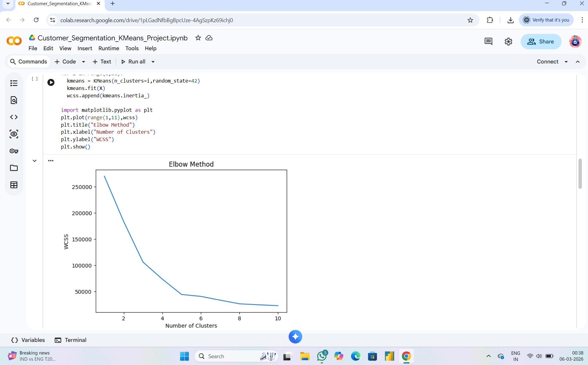Open the Runtime menu

coord(109,48)
